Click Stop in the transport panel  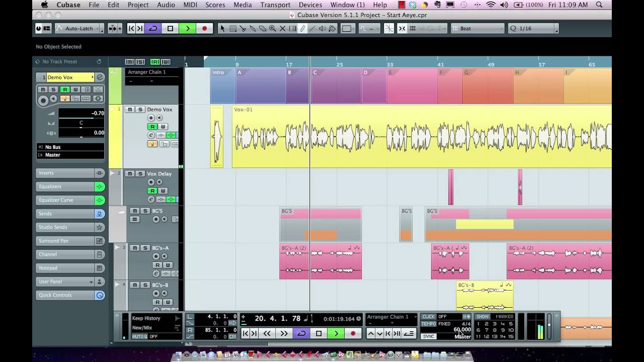pyautogui.click(x=319, y=333)
